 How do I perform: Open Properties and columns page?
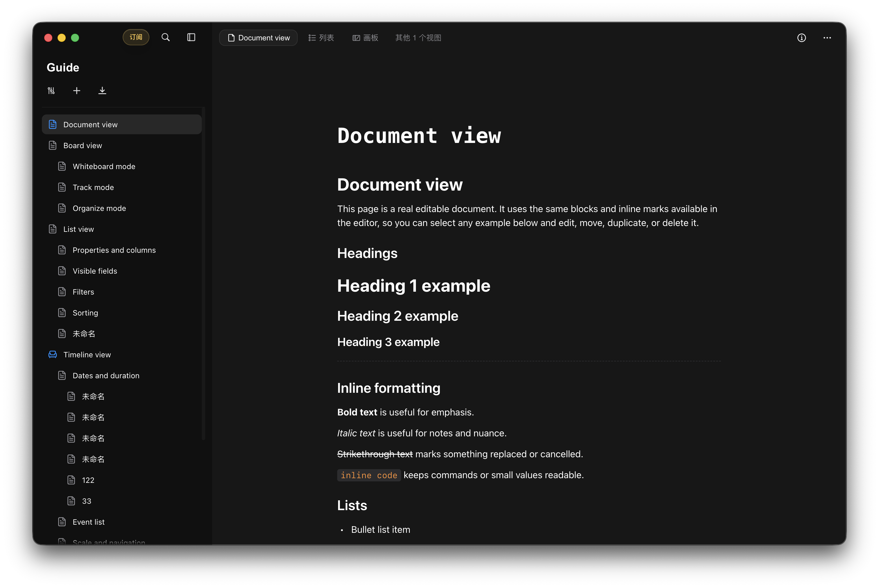[122, 250]
